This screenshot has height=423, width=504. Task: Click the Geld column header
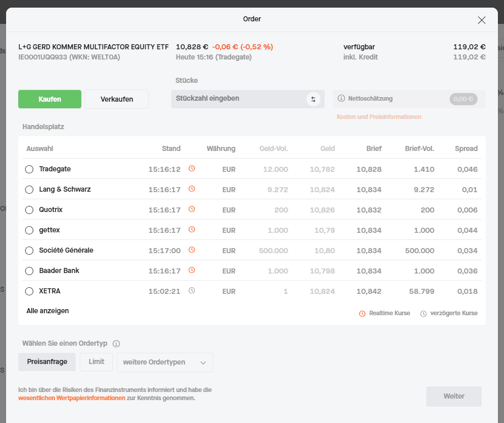[328, 148]
